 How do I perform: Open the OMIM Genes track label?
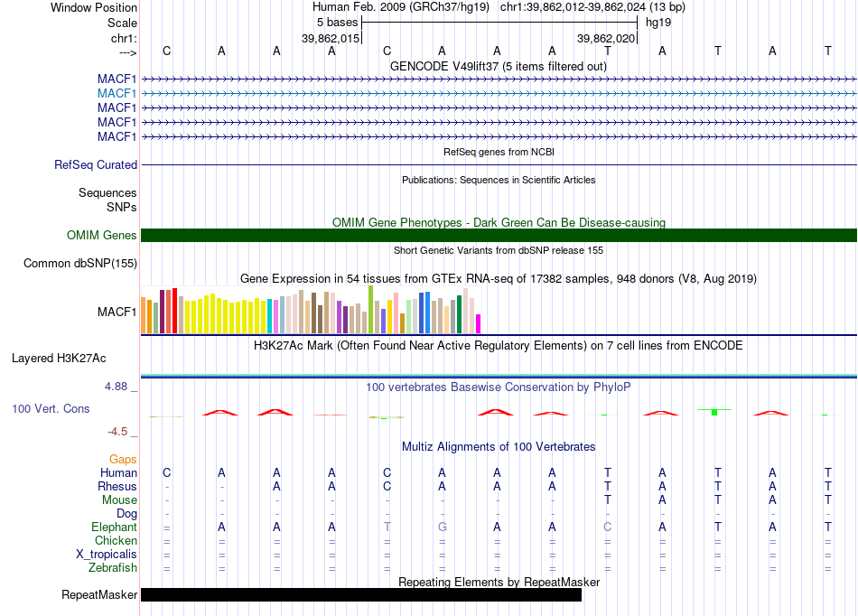point(101,235)
